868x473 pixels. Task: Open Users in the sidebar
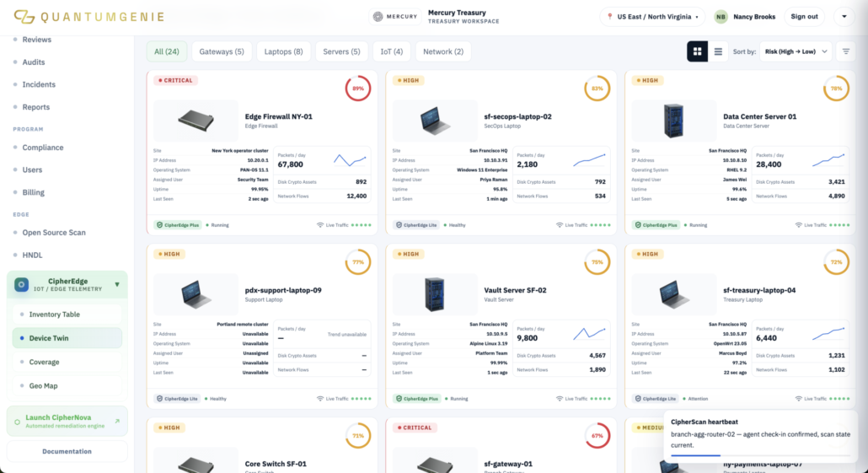pyautogui.click(x=32, y=169)
